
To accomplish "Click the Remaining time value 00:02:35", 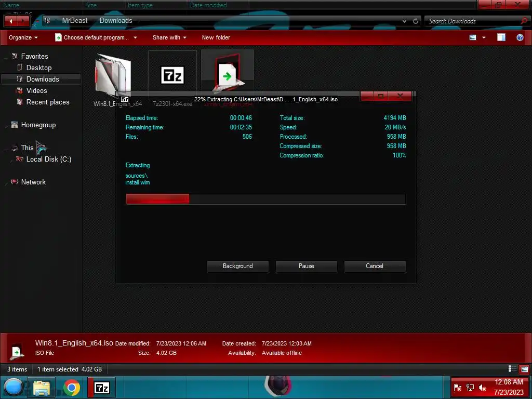I will [241, 127].
